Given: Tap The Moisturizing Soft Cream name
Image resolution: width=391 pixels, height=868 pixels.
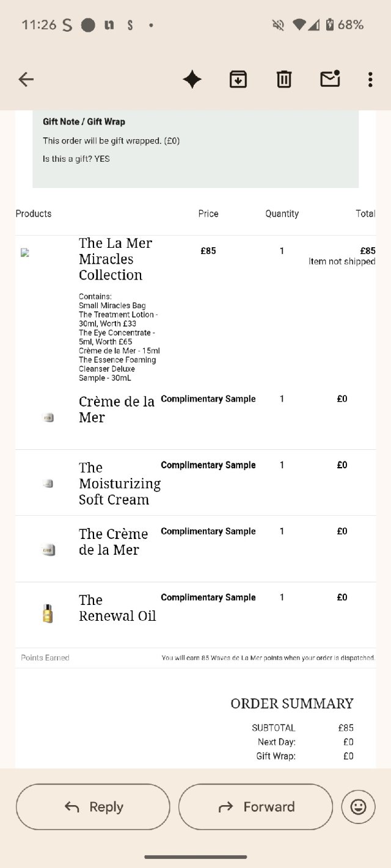Looking at the screenshot, I should (119, 483).
